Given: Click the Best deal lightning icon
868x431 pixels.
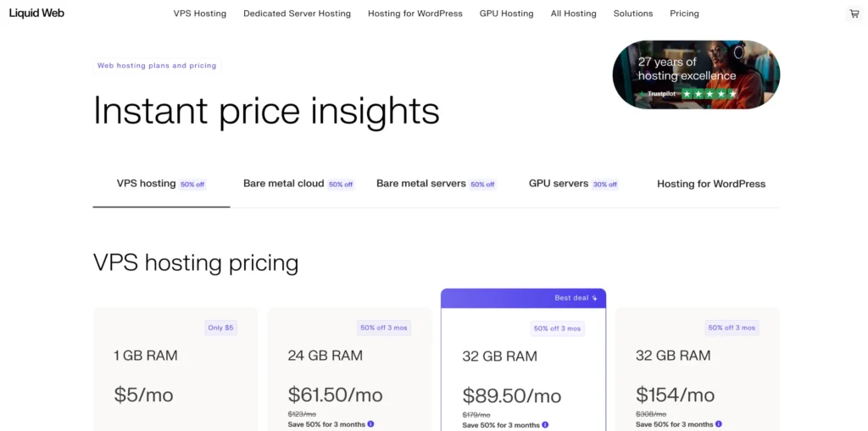Looking at the screenshot, I should tap(595, 298).
